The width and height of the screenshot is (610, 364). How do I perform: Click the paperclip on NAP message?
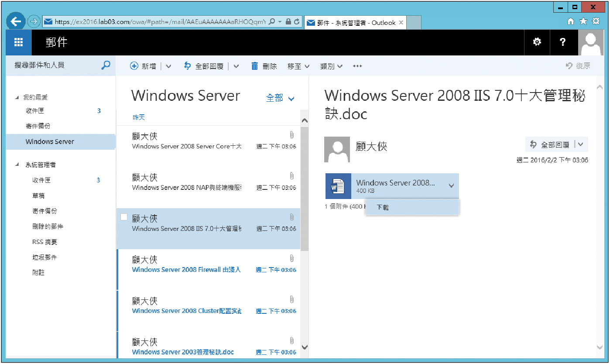(x=291, y=175)
